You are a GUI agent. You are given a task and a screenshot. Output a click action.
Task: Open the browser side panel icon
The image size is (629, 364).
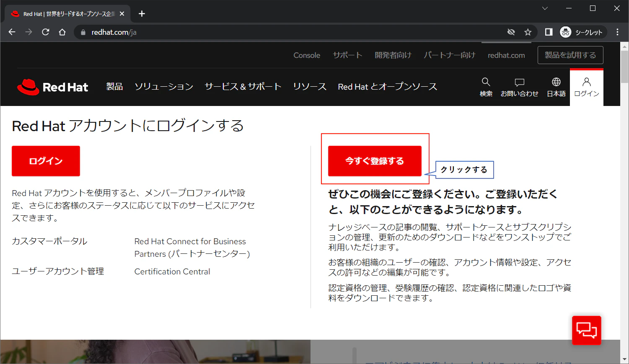pos(549,32)
